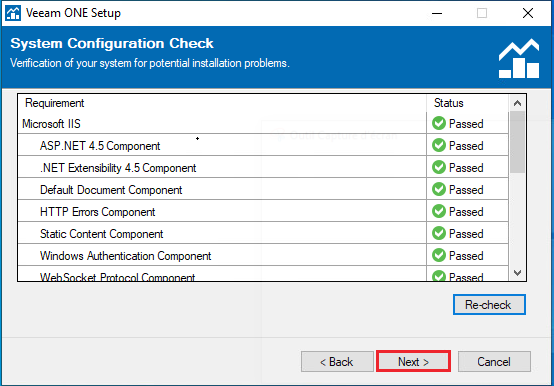This screenshot has width=554, height=386.
Task: Click the scrollbar up arrow
Action: pos(517,103)
